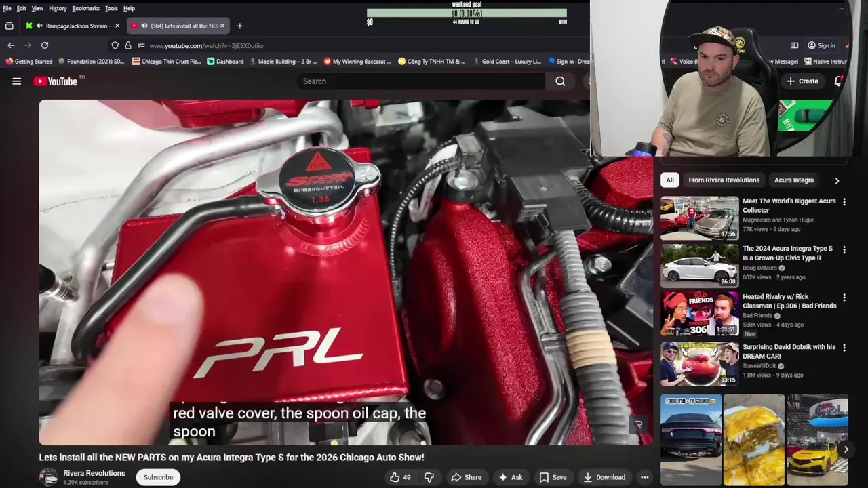Click the YouTube Create button

click(x=803, y=81)
